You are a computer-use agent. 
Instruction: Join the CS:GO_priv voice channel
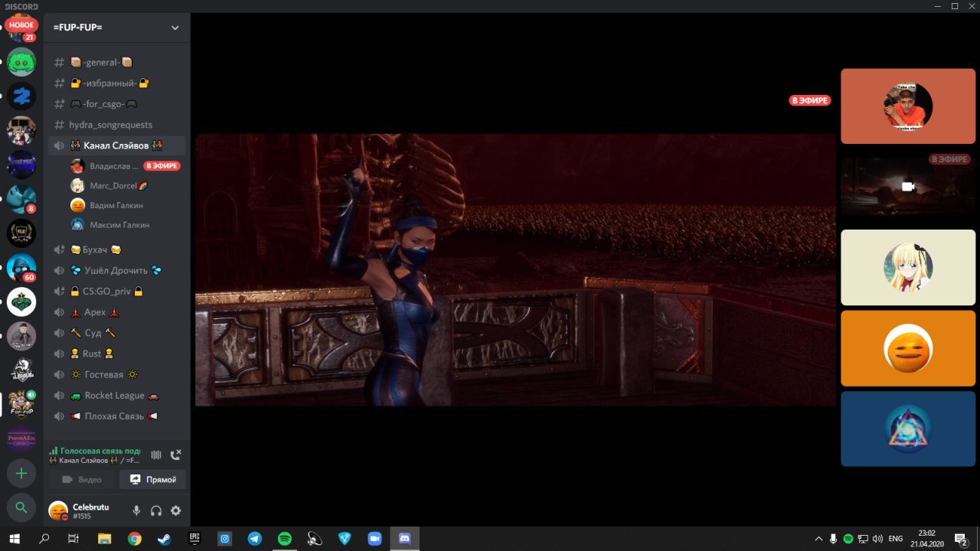coord(116,291)
